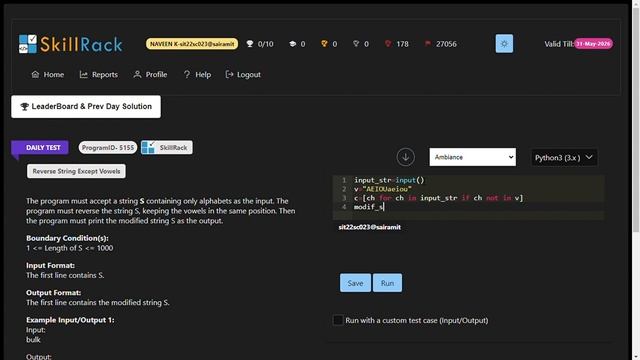Click the Example Input/Output 1 heading

pos(70,320)
